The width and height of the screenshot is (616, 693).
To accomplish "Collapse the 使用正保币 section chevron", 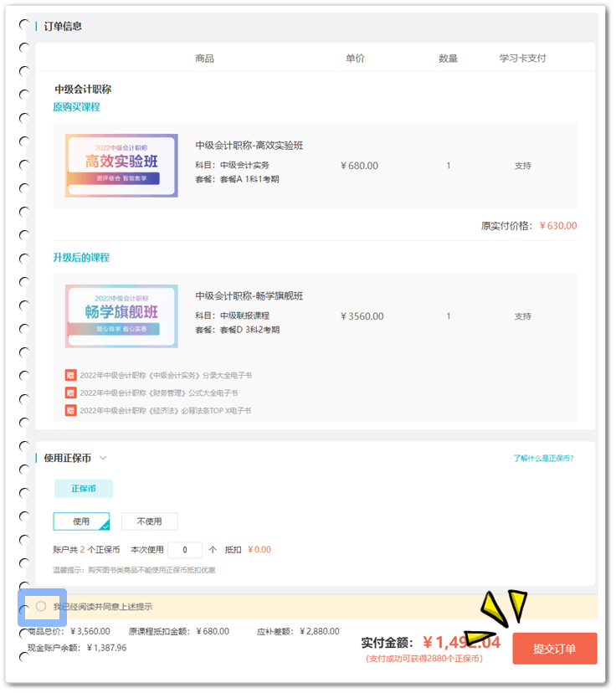I will (103, 458).
